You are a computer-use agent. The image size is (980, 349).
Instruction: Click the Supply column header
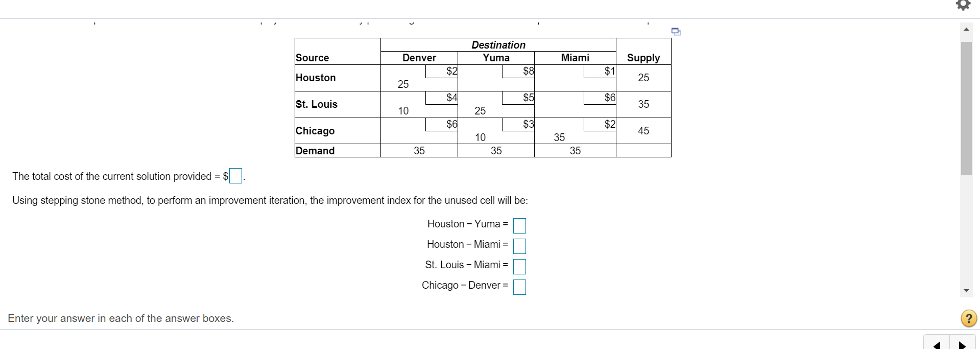(x=643, y=58)
